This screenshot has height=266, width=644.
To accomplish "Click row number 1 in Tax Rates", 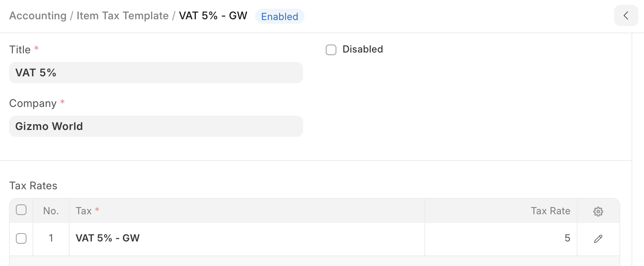I will point(51,238).
